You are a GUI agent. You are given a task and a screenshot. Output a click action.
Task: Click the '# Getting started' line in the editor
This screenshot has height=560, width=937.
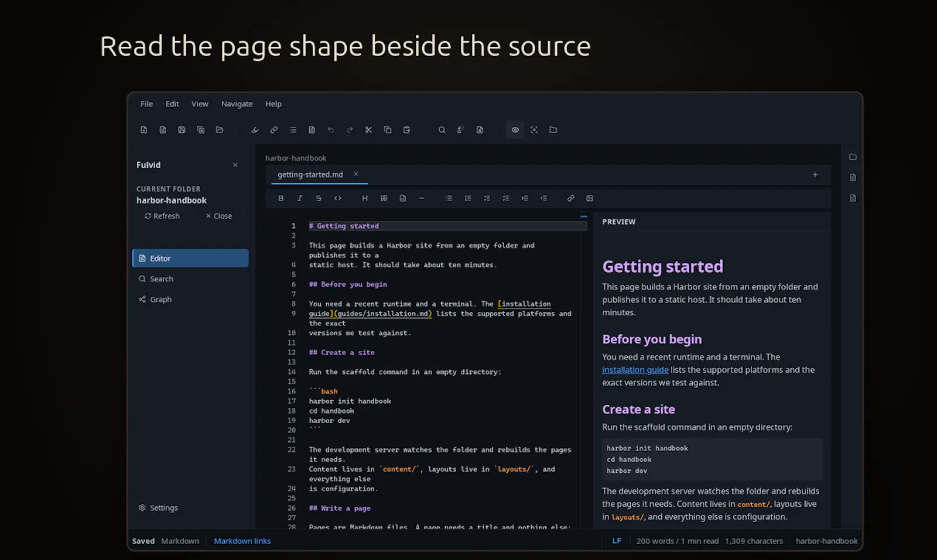click(x=447, y=226)
